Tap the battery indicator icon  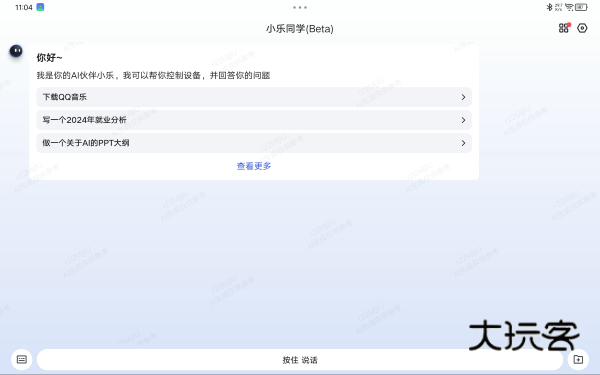tap(581, 7)
